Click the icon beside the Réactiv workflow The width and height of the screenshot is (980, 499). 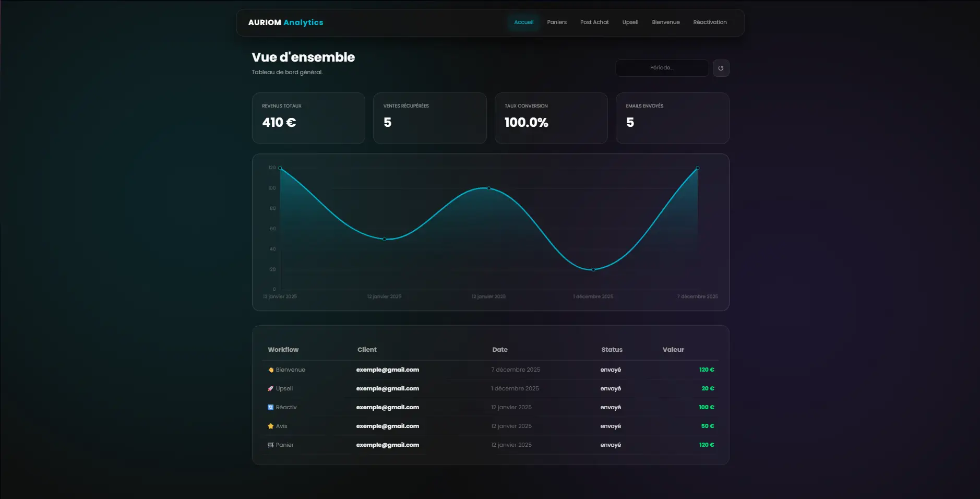coord(270,407)
